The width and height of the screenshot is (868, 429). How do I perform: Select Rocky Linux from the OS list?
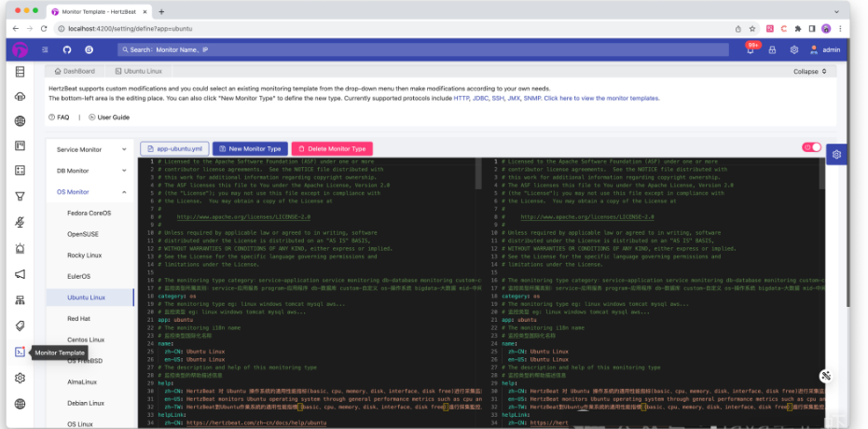85,255
